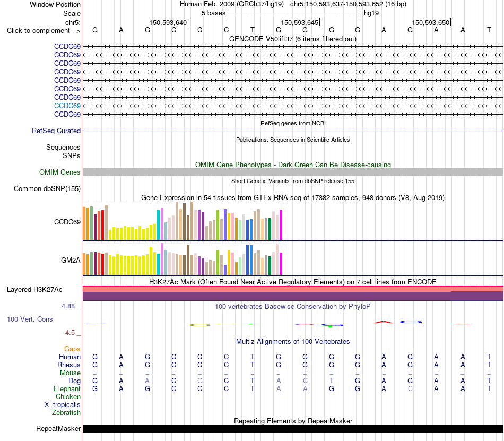This screenshot has height=441, width=504.
Task: Click the Mouse alignment row label
Action: pos(71,373)
